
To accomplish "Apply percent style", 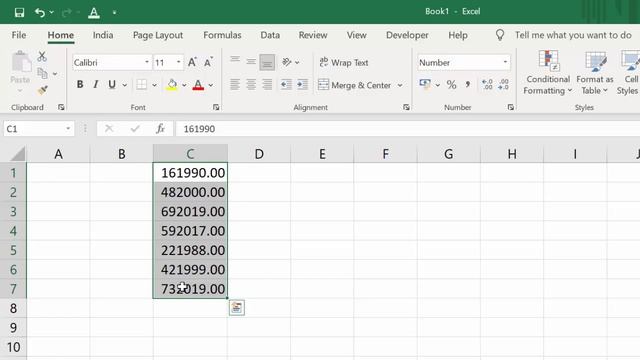I will point(451,84).
